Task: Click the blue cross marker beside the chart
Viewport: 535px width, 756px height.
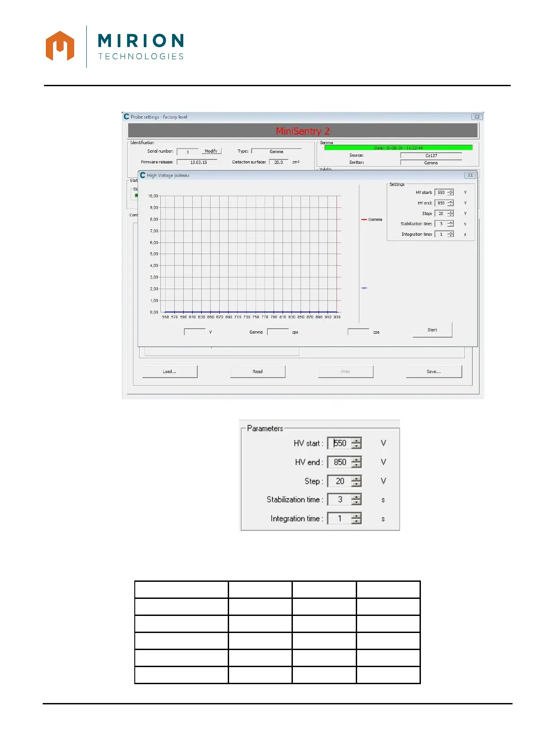Action: click(364, 288)
